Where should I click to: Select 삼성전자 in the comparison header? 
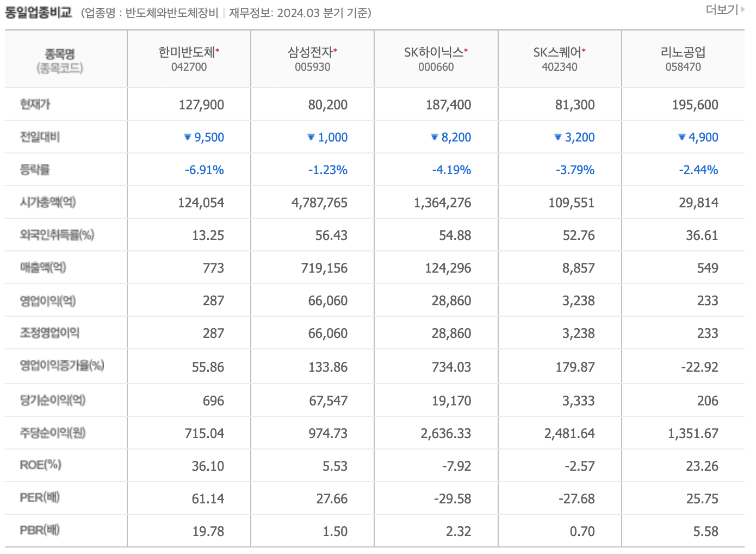(311, 52)
